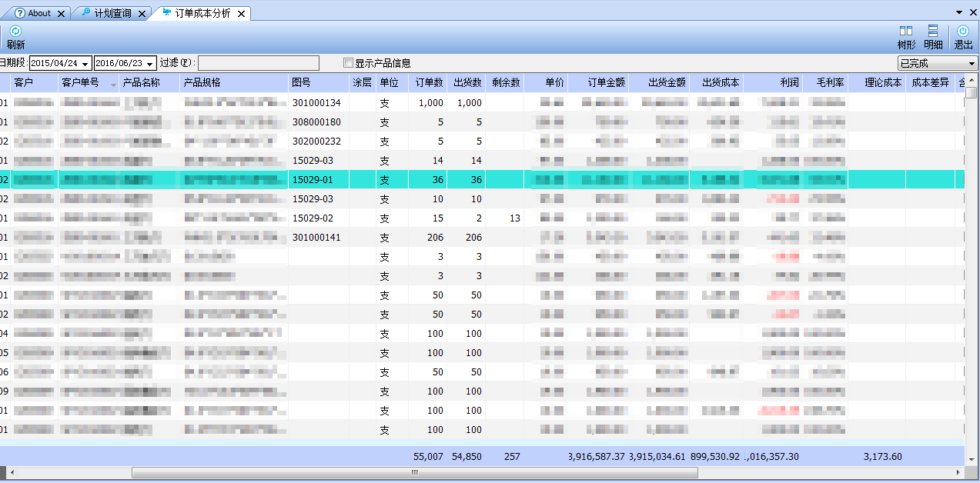Click the 刷新 refresh icon

pos(15,32)
